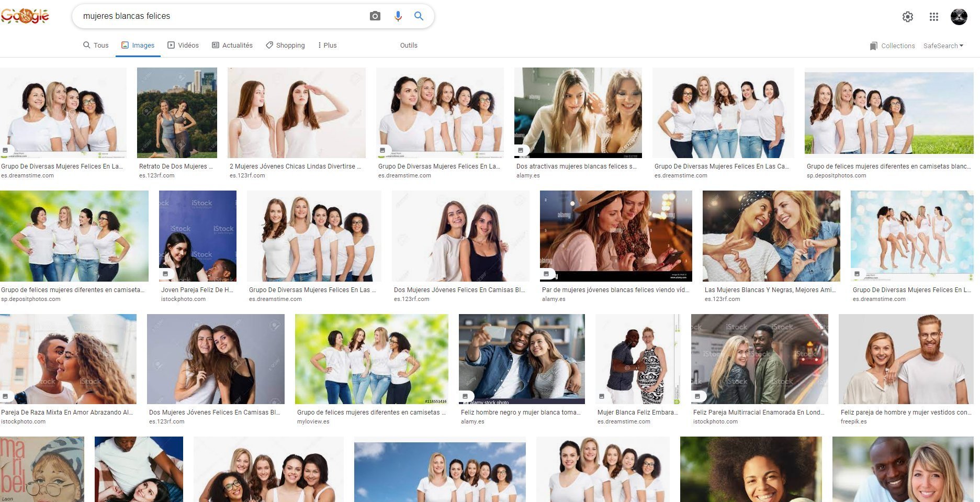Click 'es.123rf.com' under 'Retrato De Dos Mujeres'
Viewport: 980px width, 502px height.
click(157, 175)
